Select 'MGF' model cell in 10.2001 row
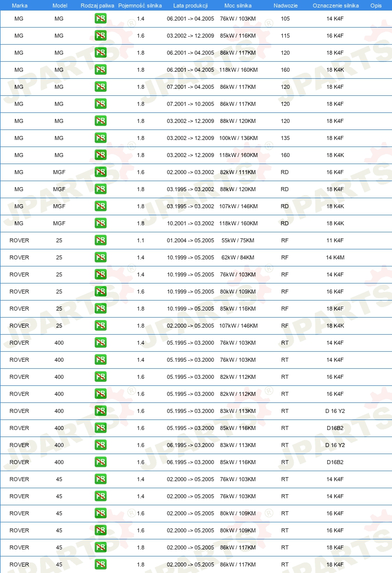 coord(59,223)
